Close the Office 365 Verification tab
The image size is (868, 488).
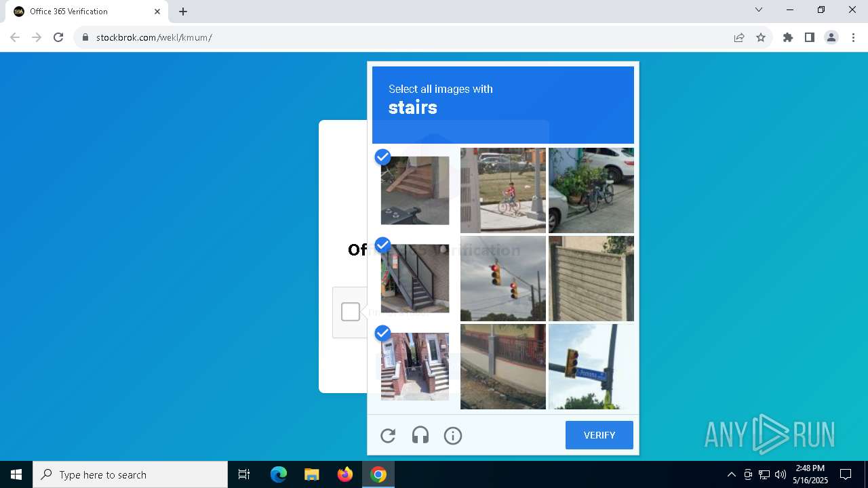pyautogui.click(x=157, y=12)
